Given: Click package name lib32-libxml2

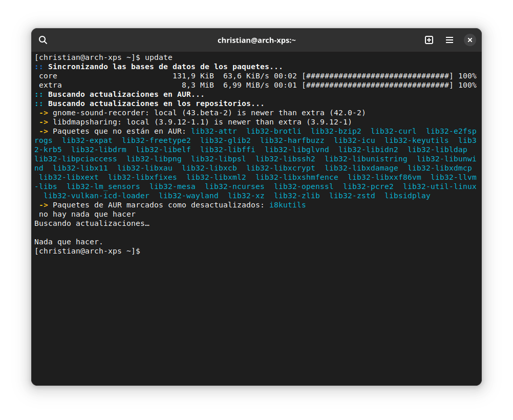Looking at the screenshot, I should (x=216, y=177).
